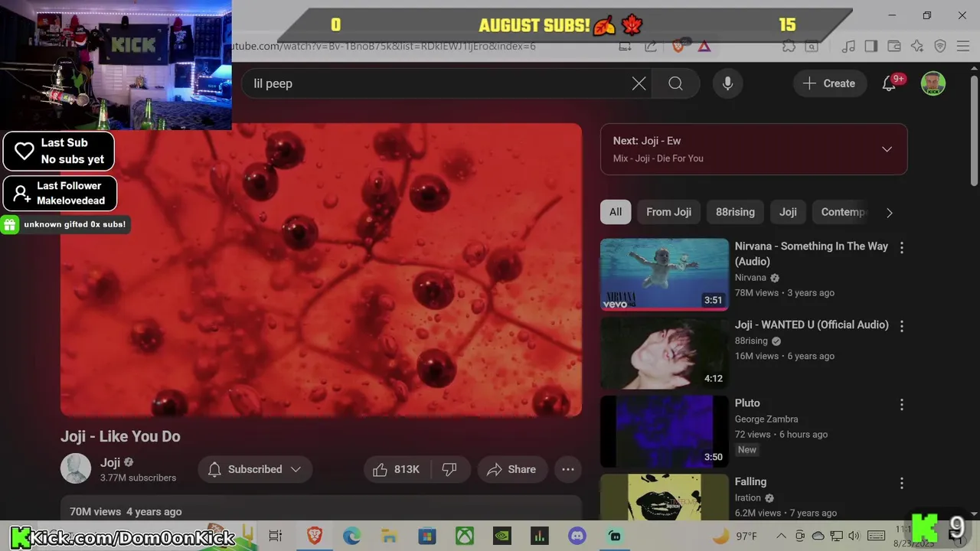Expand the Subscribed notification dropdown

296,469
